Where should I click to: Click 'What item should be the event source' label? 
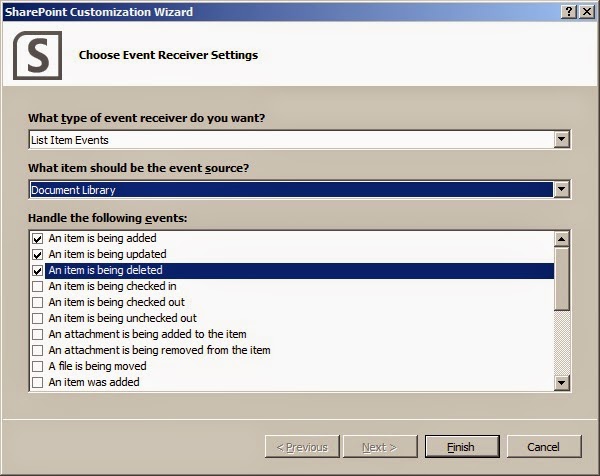139,168
